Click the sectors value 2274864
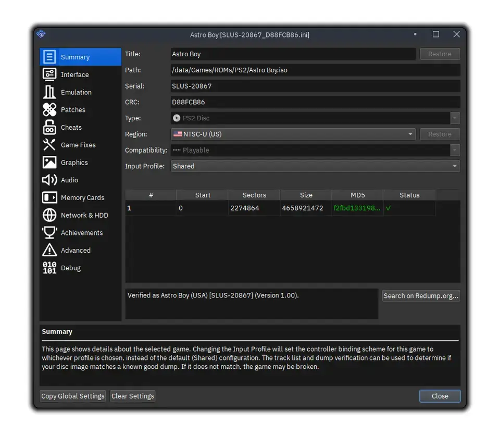Image resolution: width=500 pixels, height=448 pixels. [245, 208]
